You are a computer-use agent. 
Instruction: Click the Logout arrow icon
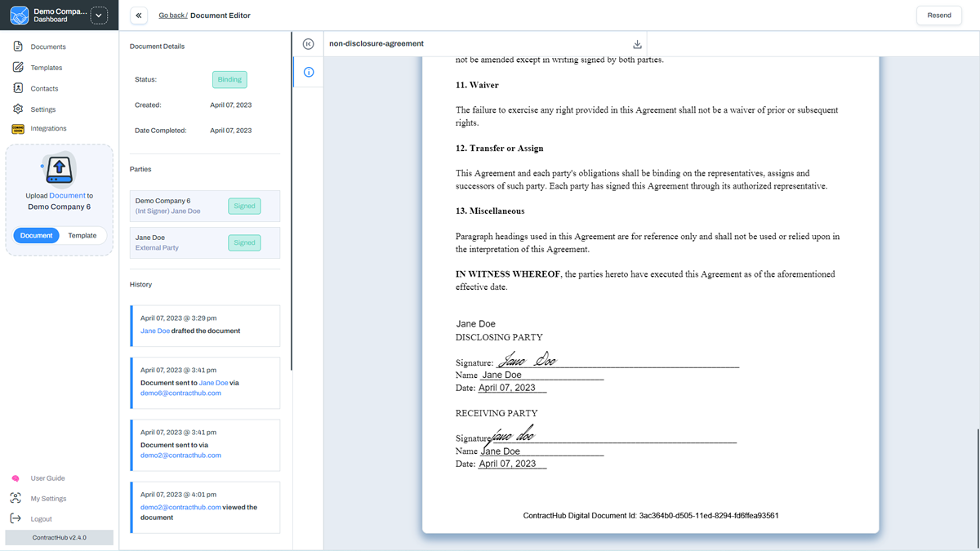click(x=16, y=518)
